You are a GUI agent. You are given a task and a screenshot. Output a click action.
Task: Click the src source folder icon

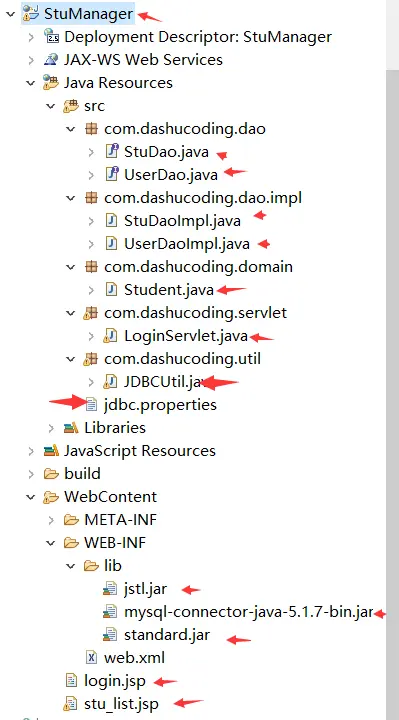tap(71, 106)
